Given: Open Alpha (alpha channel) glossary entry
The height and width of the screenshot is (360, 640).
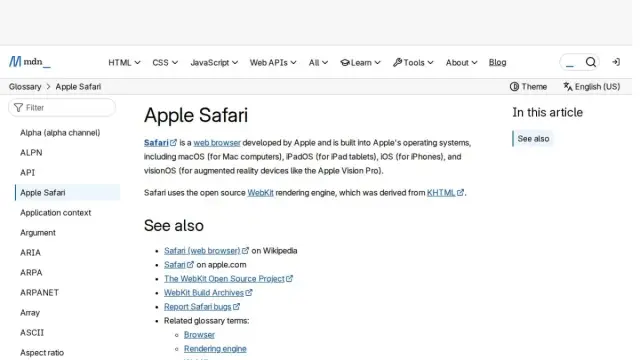Looking at the screenshot, I should pyautogui.click(x=60, y=133).
